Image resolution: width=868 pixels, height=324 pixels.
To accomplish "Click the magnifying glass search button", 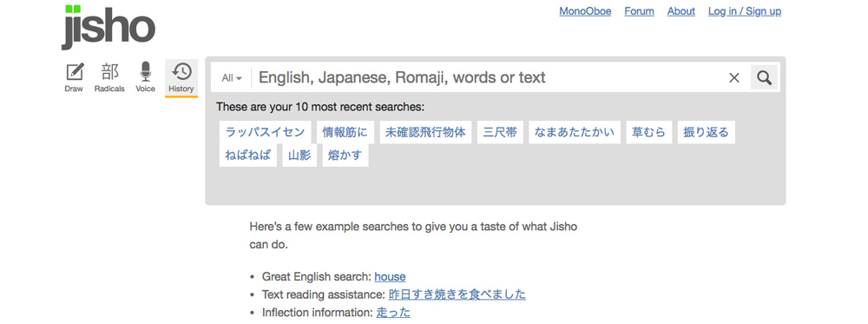I will (764, 77).
